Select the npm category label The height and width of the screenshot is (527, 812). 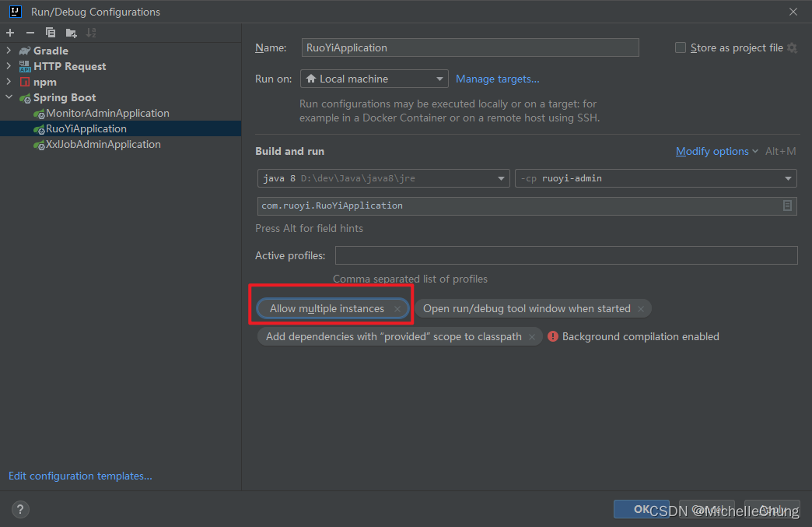click(45, 82)
